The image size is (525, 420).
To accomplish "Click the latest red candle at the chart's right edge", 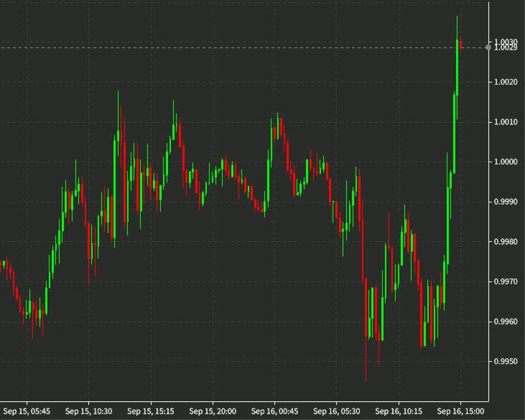I will click(461, 44).
